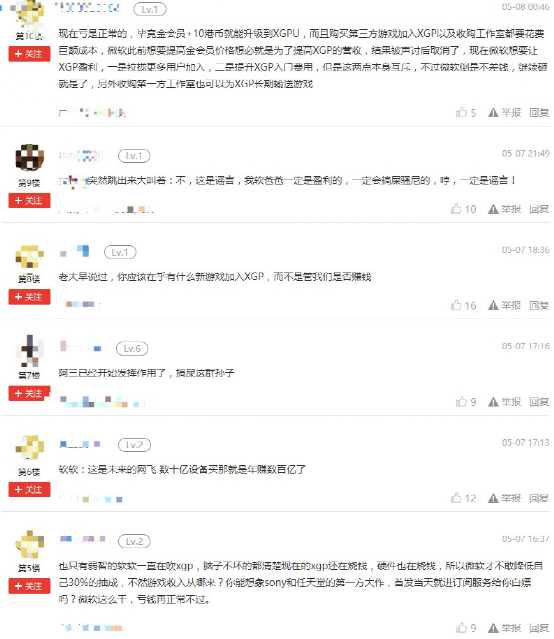Reply to the 6th floor comment about 网飞
Viewport: 554px width, 639px height.
(x=539, y=498)
